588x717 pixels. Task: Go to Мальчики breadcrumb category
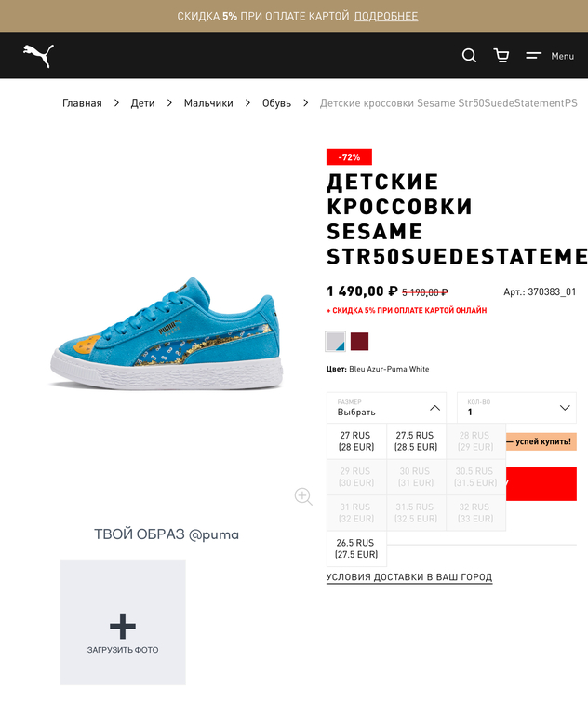(x=208, y=102)
